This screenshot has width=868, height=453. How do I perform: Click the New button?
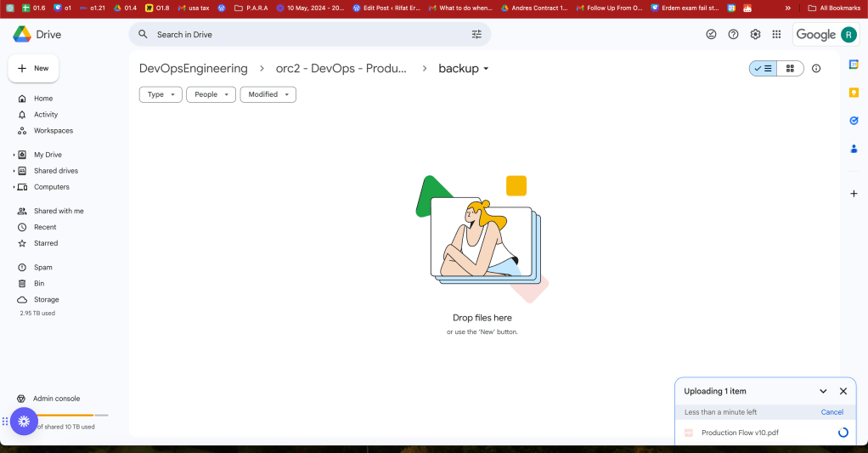33,68
